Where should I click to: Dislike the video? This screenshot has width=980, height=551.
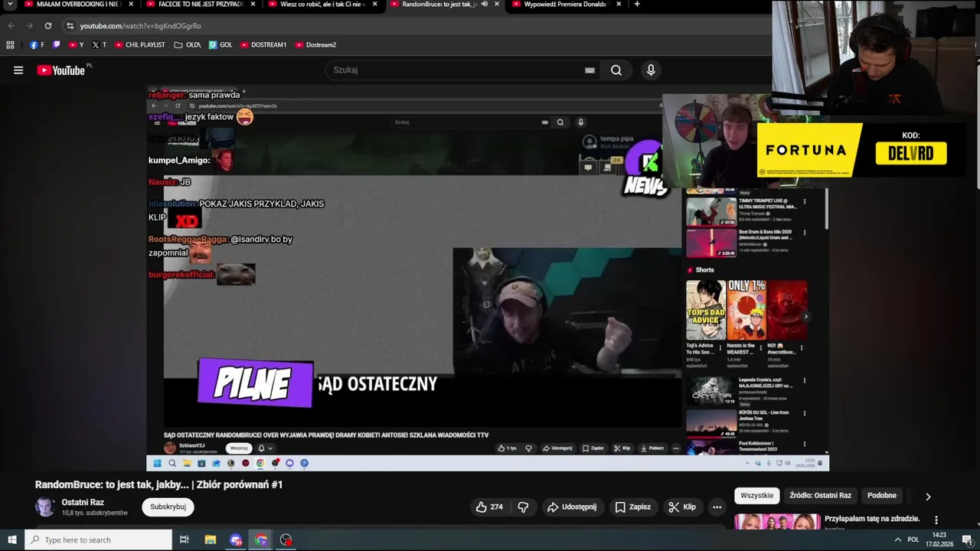click(x=523, y=507)
